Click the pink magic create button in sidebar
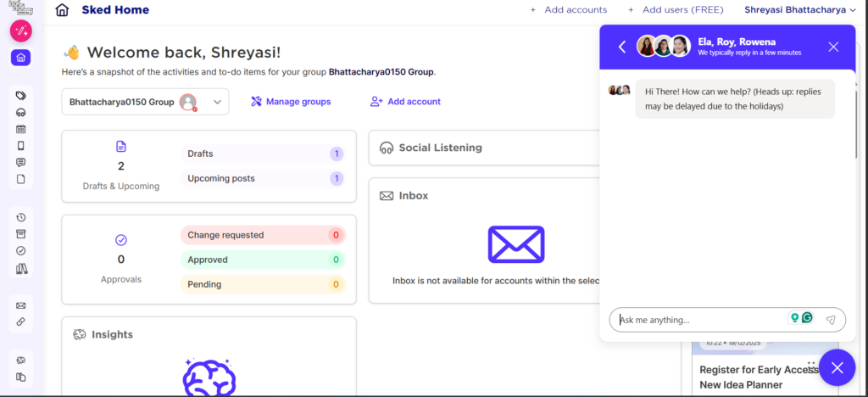Image resolution: width=868 pixels, height=397 pixels. tap(21, 31)
